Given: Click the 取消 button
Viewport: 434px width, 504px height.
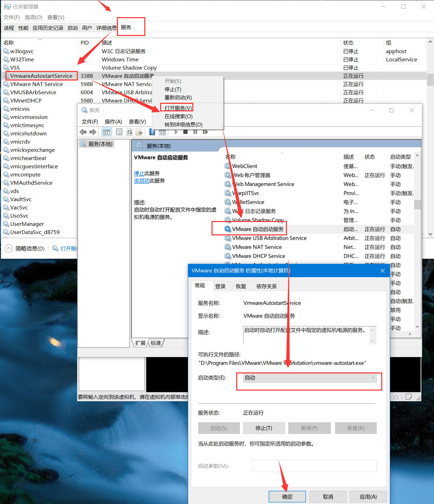Looking at the screenshot, I should [328, 497].
